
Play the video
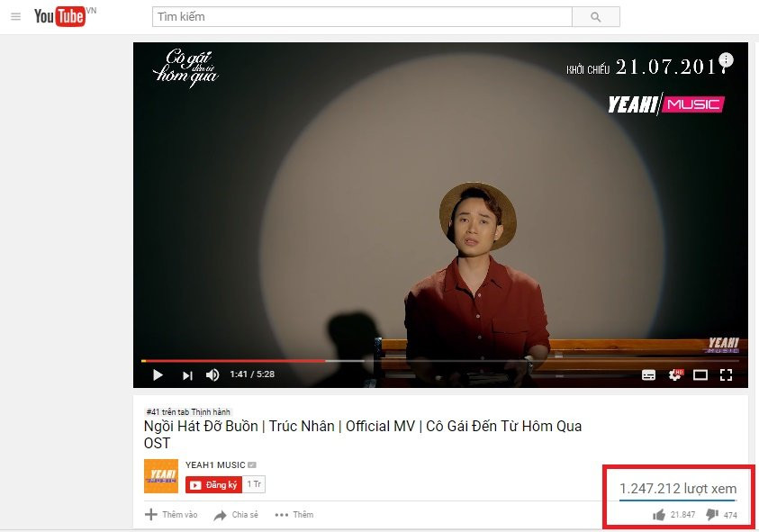[158, 375]
